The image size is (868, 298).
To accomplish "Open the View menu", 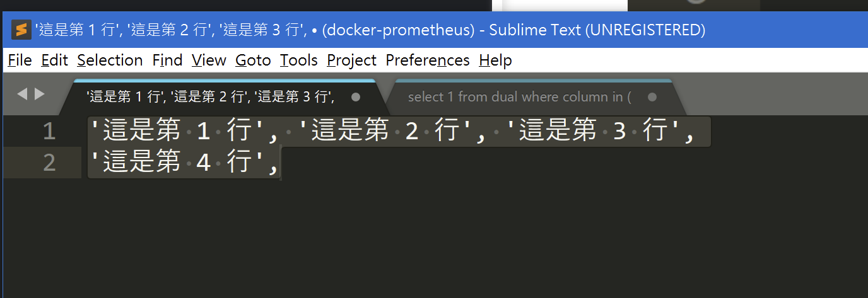I will click(209, 60).
